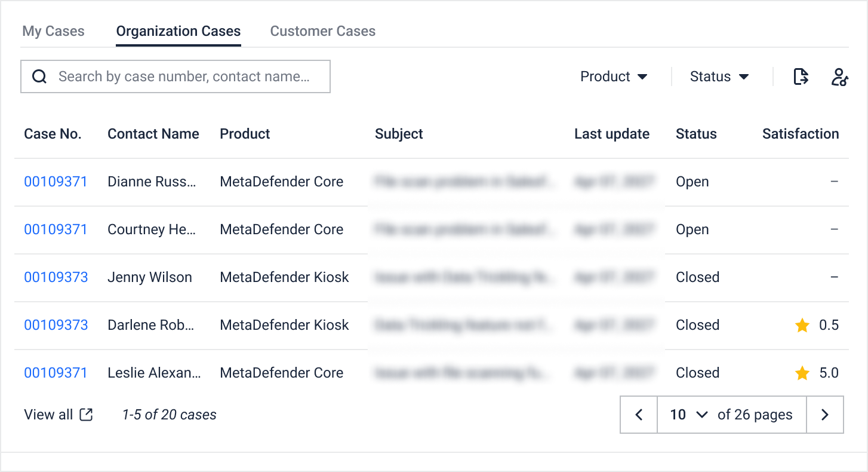Click the Satisfaction column header

801,134
